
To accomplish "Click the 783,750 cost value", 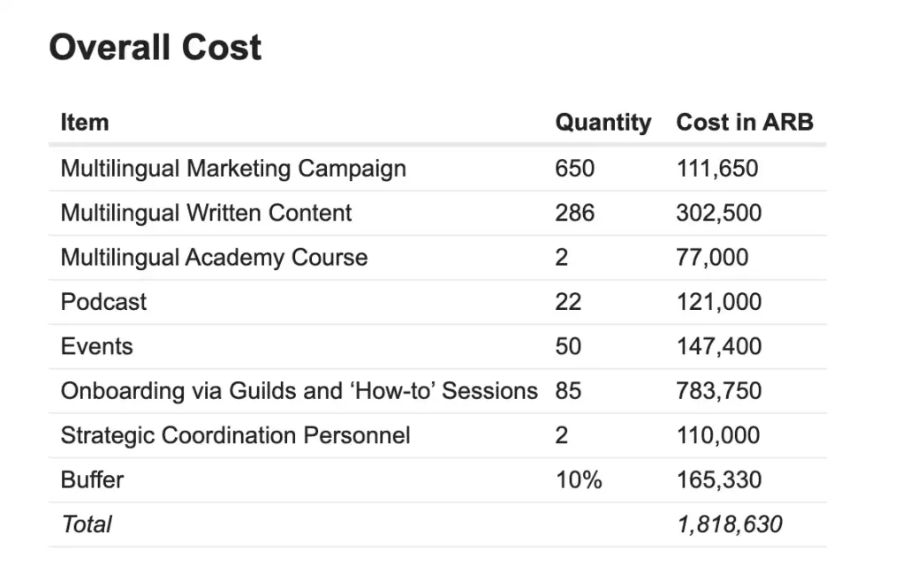I will coord(718,391).
